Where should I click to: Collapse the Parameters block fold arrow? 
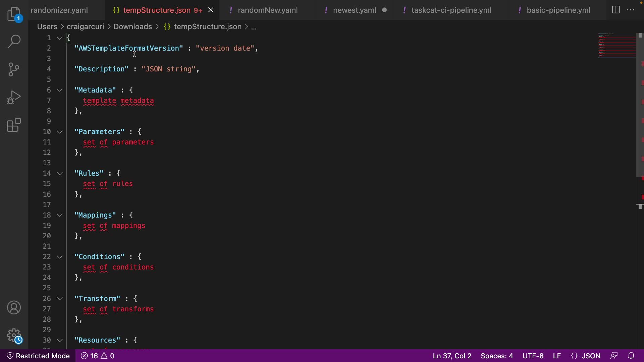coord(60,132)
